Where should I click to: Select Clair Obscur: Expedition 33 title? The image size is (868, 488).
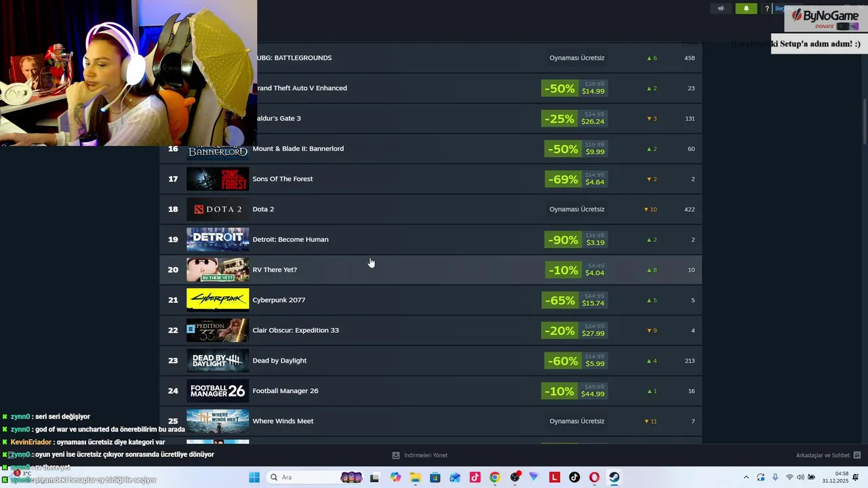[x=296, y=330]
